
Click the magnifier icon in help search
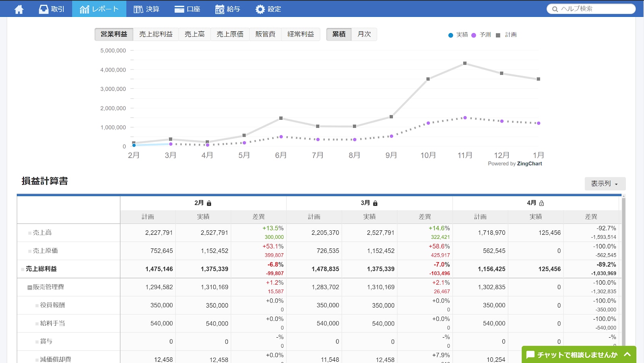pos(555,9)
